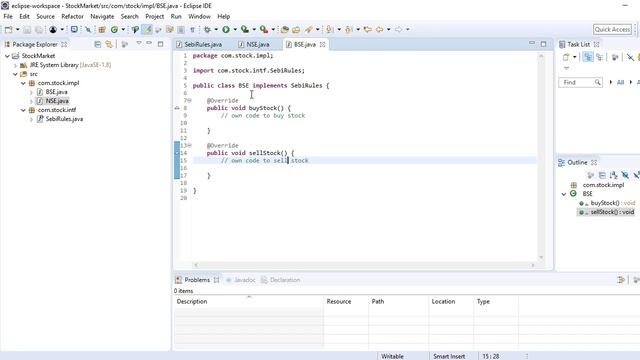Toggle Scheduled view in Task List

click(599, 57)
